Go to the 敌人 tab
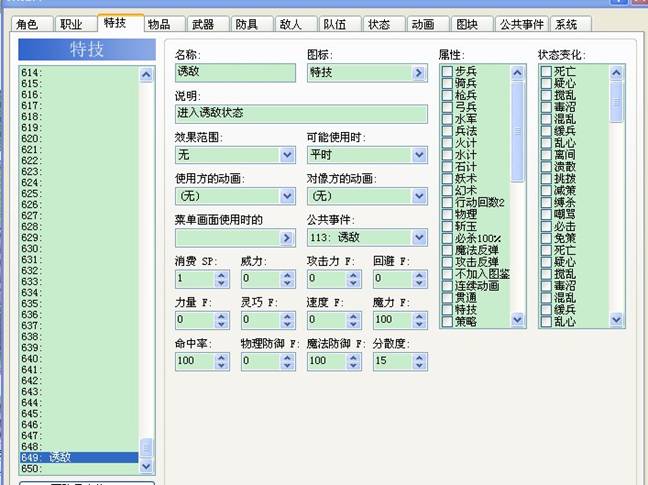This screenshot has width=648, height=485. (296, 24)
